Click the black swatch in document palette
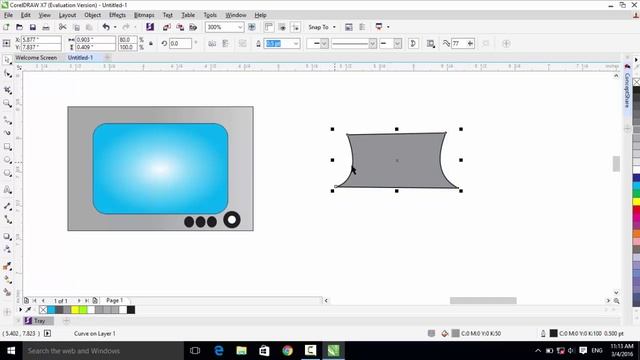 pos(131,310)
